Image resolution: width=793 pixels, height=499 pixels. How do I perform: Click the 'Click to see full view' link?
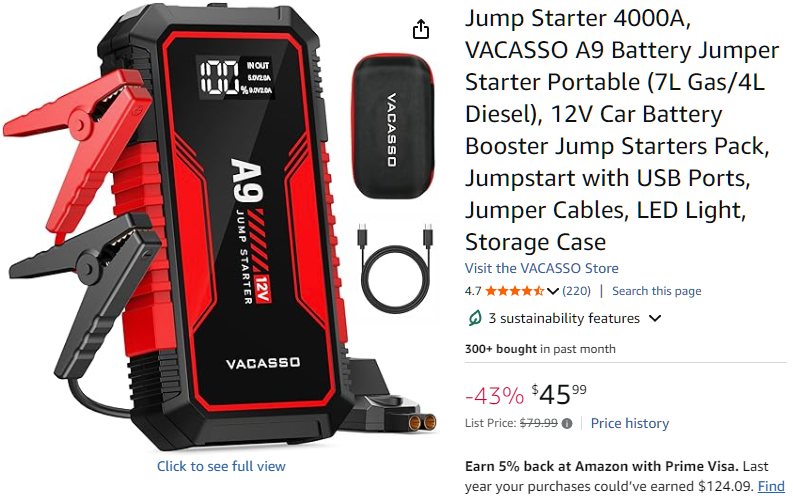(221, 466)
